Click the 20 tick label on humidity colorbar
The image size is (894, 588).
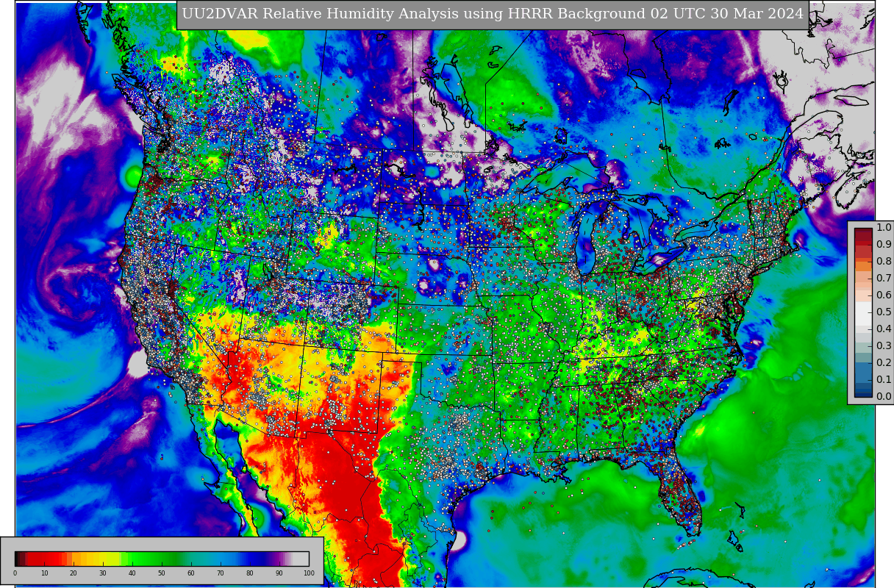click(x=74, y=573)
